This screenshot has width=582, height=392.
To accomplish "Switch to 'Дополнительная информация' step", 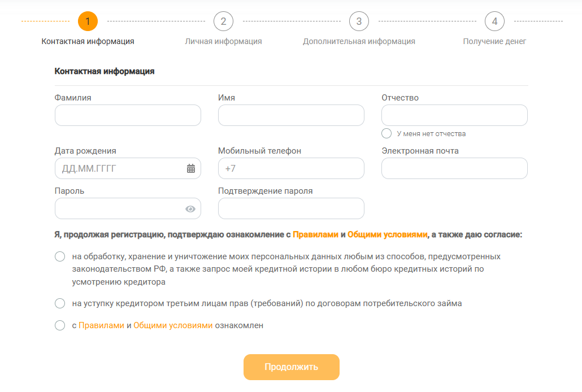I will point(359,41).
